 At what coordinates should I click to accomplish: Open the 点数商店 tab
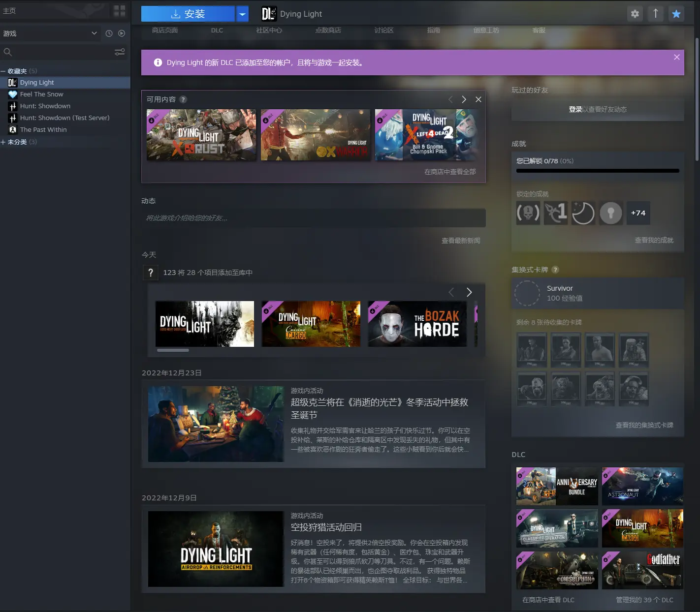[328, 30]
